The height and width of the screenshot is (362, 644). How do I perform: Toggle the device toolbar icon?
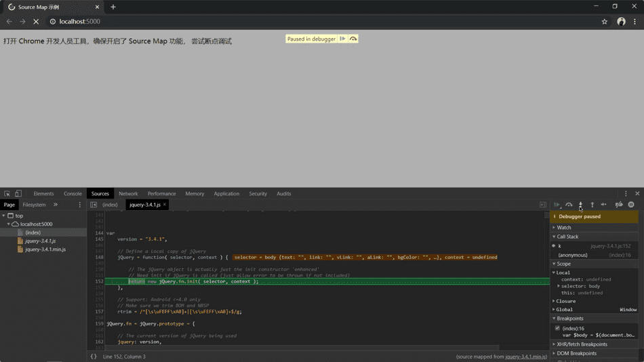point(18,194)
